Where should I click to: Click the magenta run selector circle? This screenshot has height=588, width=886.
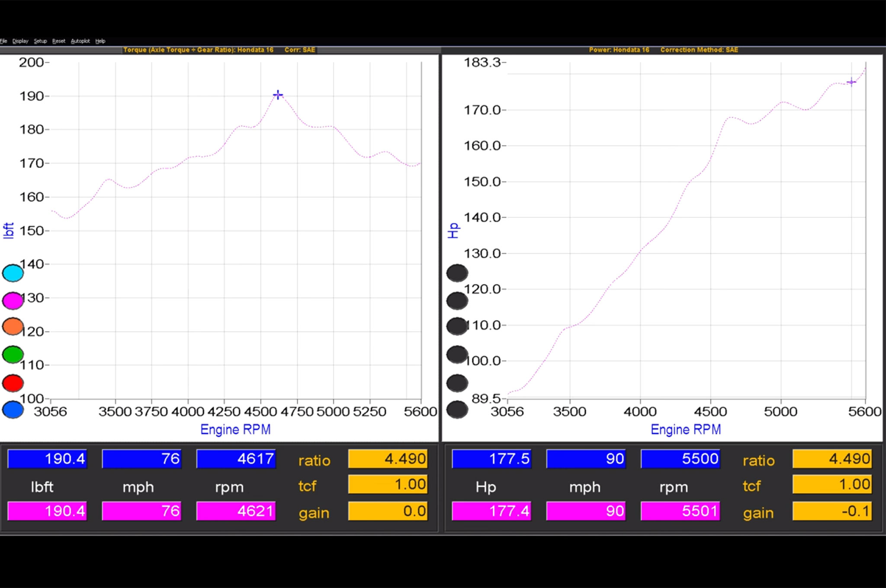[x=13, y=300]
